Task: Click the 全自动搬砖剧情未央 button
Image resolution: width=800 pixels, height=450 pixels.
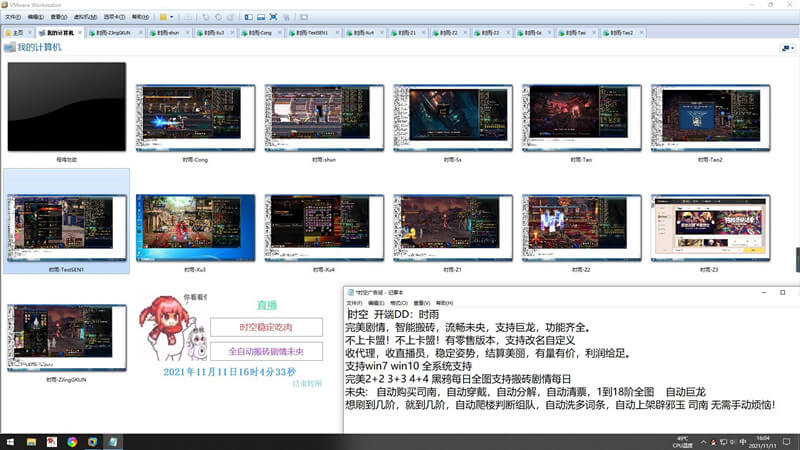Action: point(266,351)
